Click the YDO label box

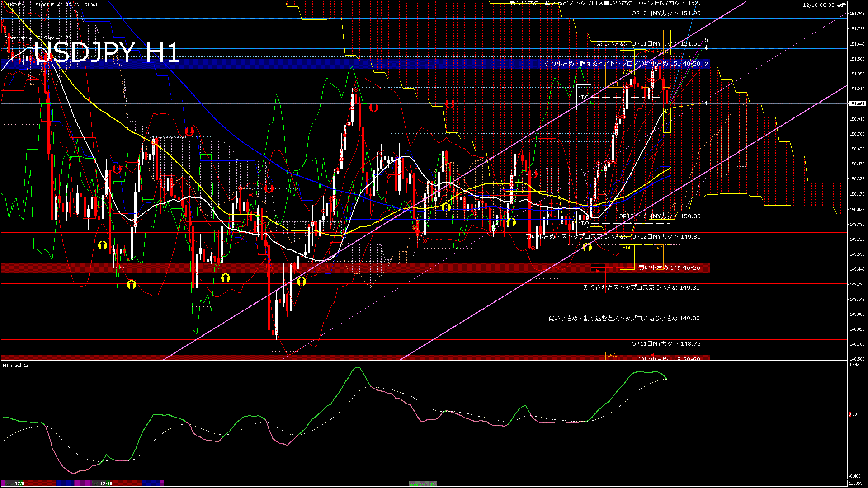[584, 223]
